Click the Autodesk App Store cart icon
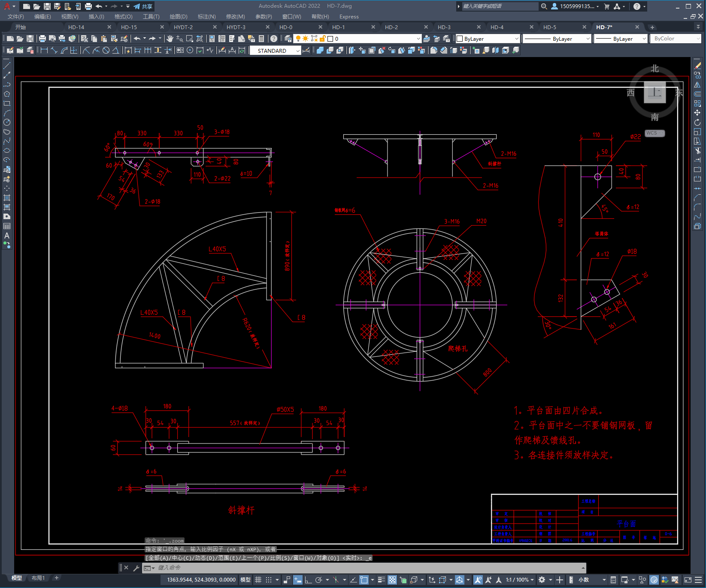This screenshot has width=706, height=588. 607,6
